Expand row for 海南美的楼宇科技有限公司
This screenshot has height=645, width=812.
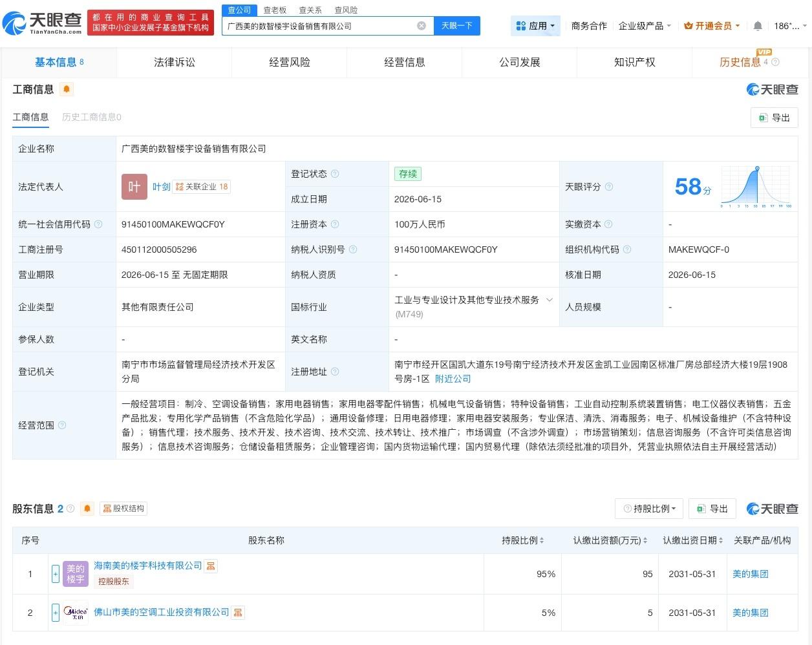point(56,574)
